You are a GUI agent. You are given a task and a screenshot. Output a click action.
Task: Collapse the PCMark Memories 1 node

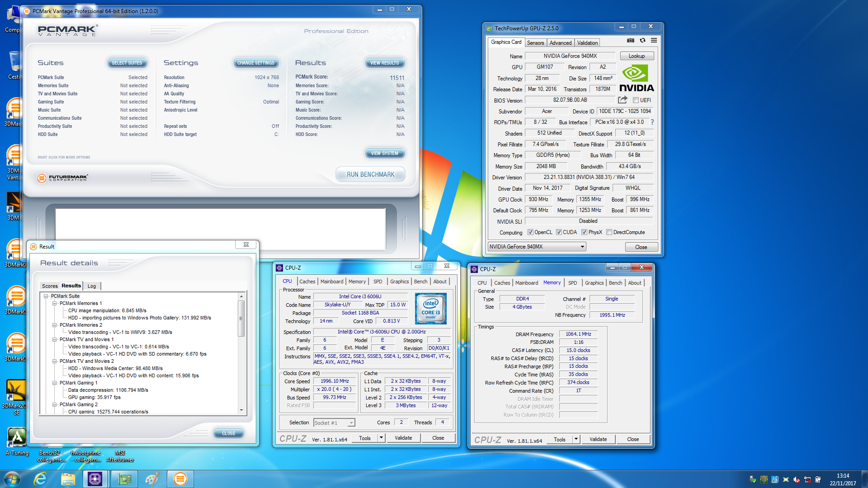(55, 304)
